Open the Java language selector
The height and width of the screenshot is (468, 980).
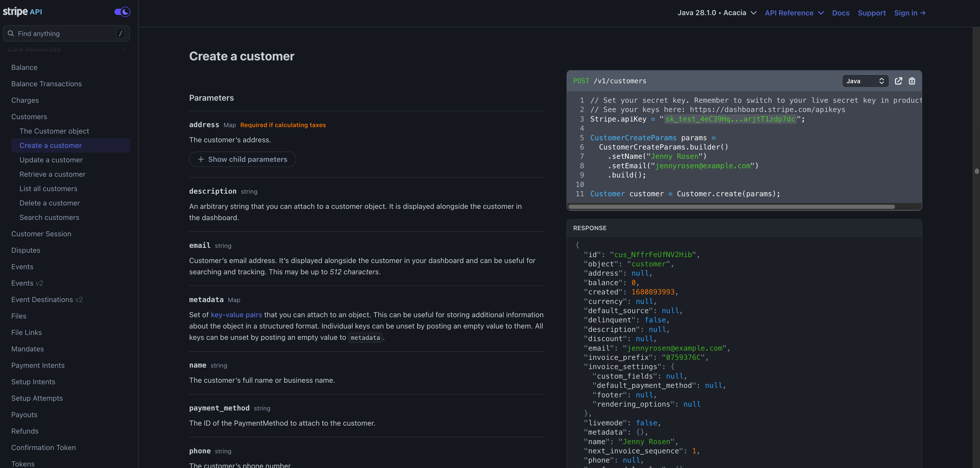865,81
